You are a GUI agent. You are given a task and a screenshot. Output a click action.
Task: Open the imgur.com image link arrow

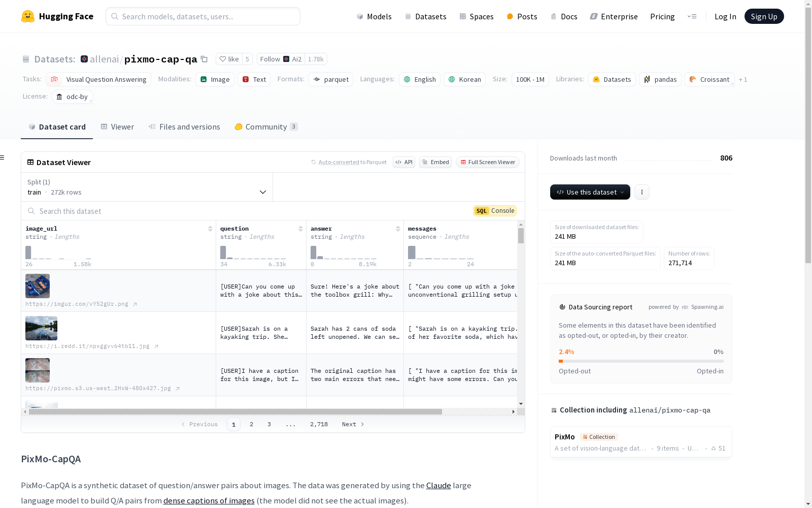coord(135,304)
